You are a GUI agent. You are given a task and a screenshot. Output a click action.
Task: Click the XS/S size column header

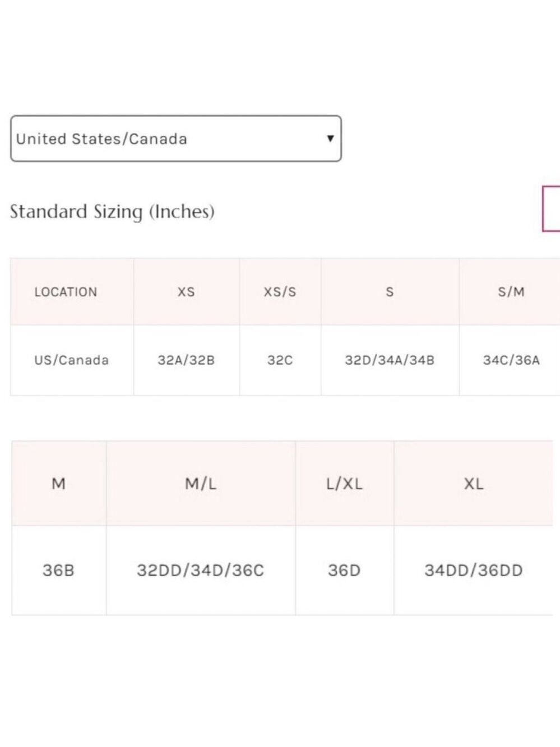(280, 291)
